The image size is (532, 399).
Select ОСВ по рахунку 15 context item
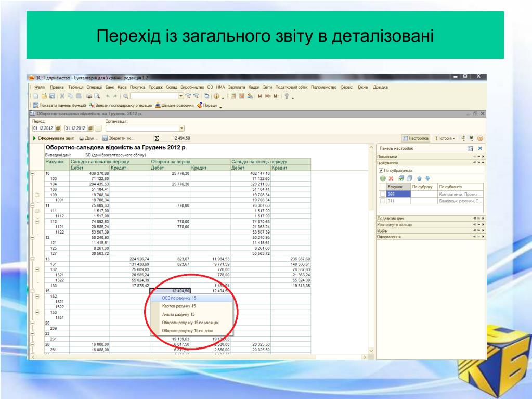click(192, 298)
